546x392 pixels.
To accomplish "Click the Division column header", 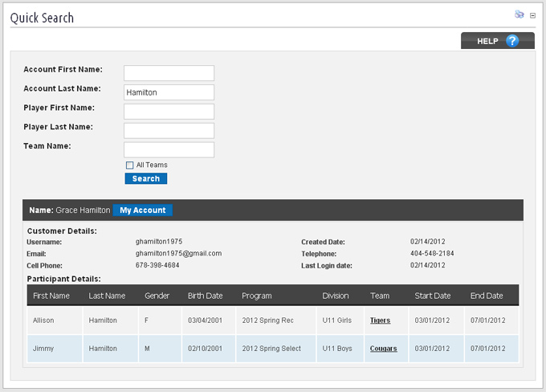I will click(336, 296).
